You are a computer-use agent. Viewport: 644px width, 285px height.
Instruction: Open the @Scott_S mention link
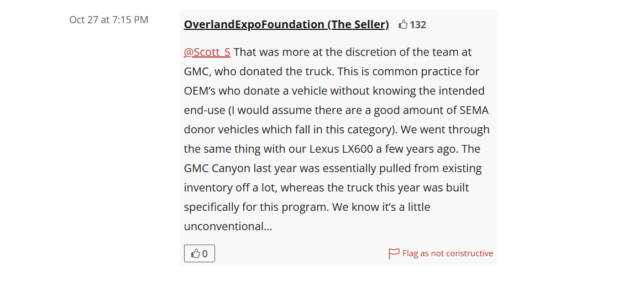click(207, 52)
